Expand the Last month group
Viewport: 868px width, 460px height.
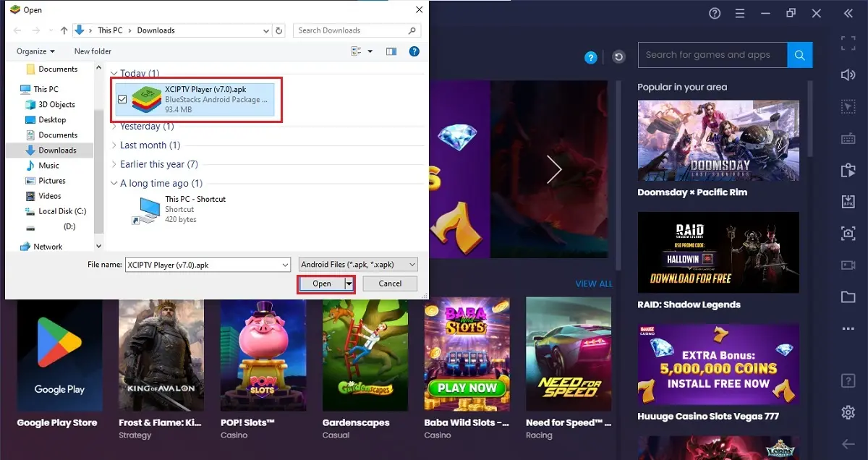pos(114,145)
